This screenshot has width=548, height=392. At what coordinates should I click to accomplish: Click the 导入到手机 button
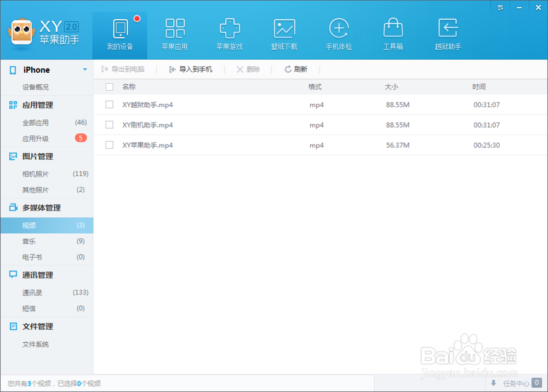(x=191, y=69)
